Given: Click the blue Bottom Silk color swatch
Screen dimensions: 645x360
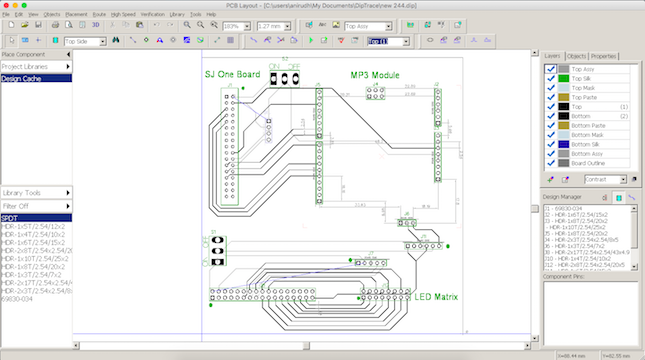Looking at the screenshot, I should [x=564, y=144].
